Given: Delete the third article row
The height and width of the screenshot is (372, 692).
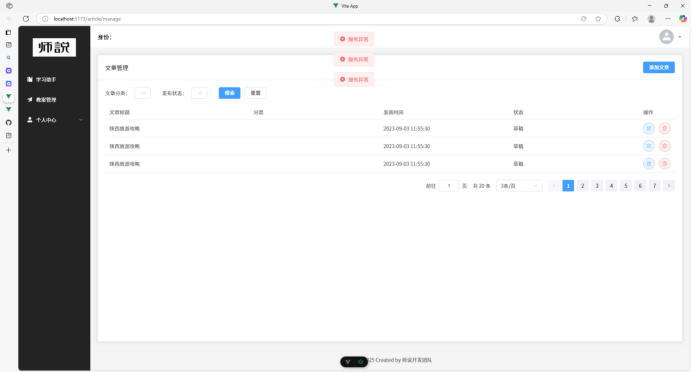Looking at the screenshot, I should click(x=664, y=164).
